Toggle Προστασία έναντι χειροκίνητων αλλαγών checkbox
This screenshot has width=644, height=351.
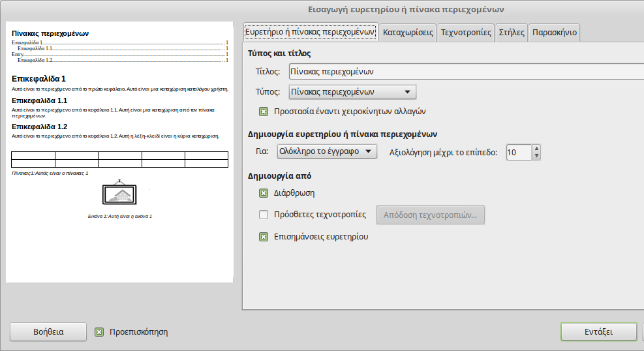click(x=264, y=112)
